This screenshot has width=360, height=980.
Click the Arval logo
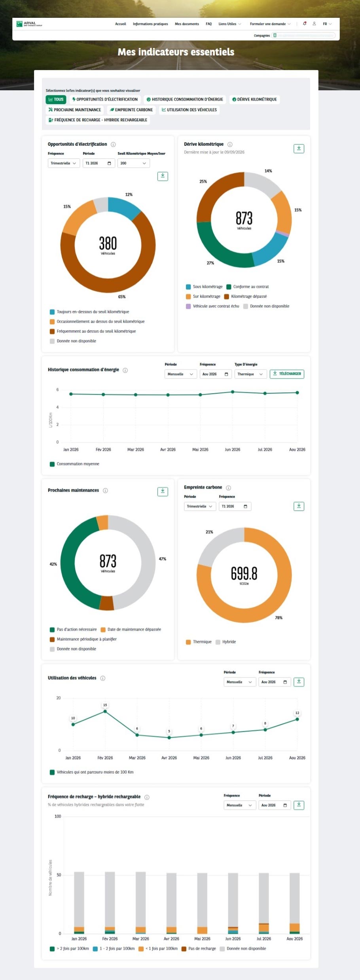pos(29,24)
